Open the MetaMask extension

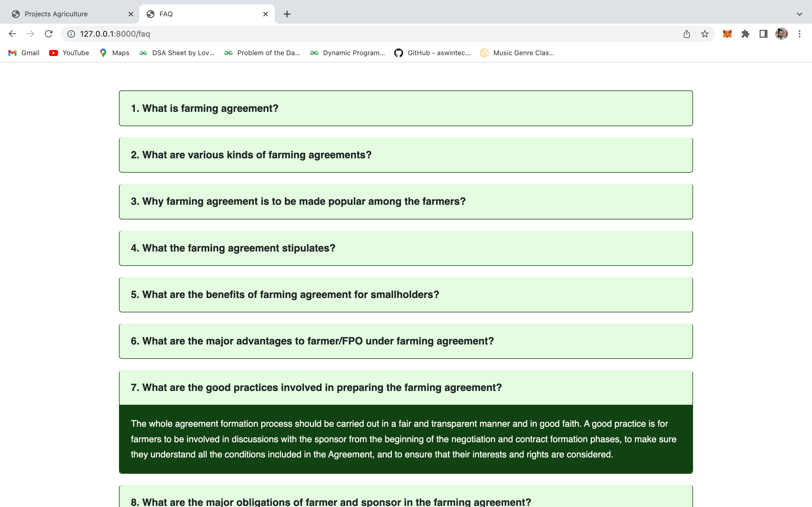(x=727, y=34)
